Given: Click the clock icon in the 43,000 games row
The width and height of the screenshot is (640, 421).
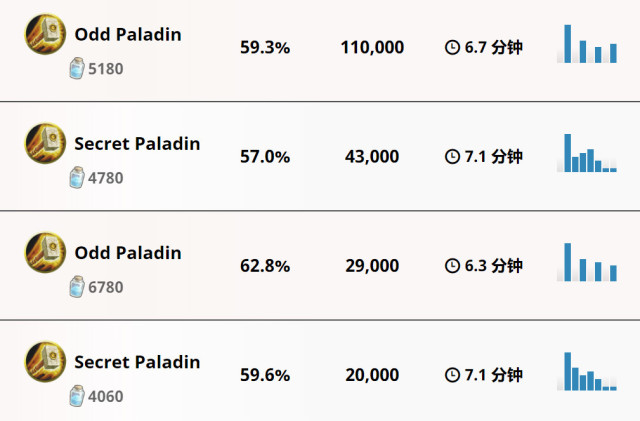Looking at the screenshot, I should click(x=452, y=156).
